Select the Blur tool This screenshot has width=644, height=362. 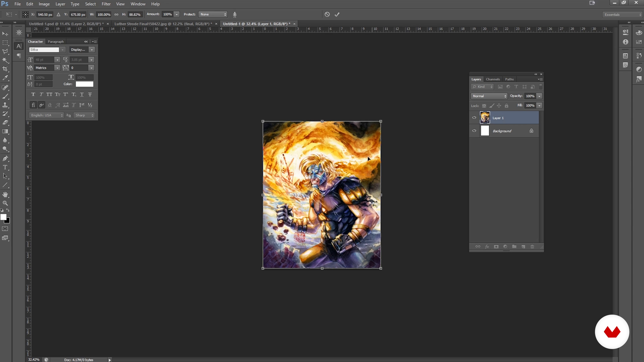[5, 140]
